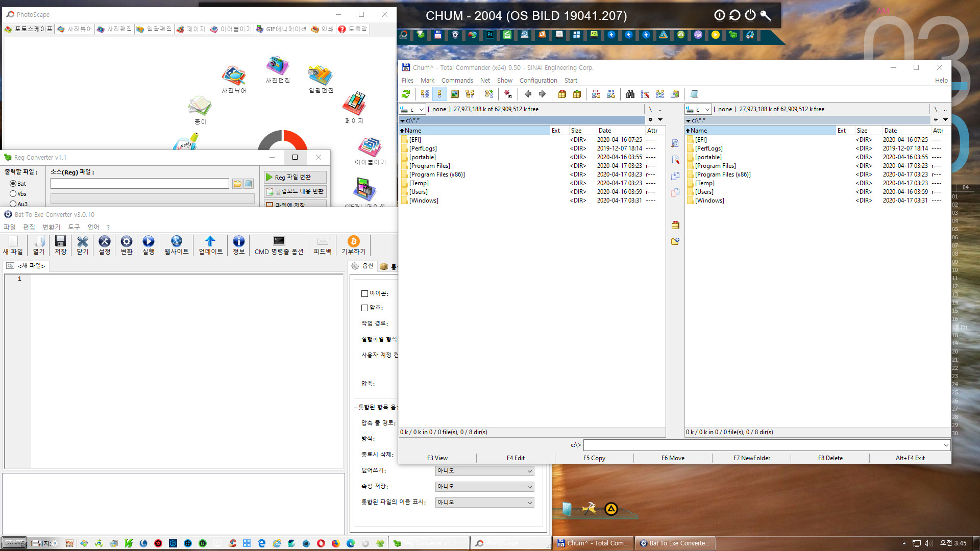Click the 소스(Reg) 파일 input field
The image size is (980, 551).
139,184
